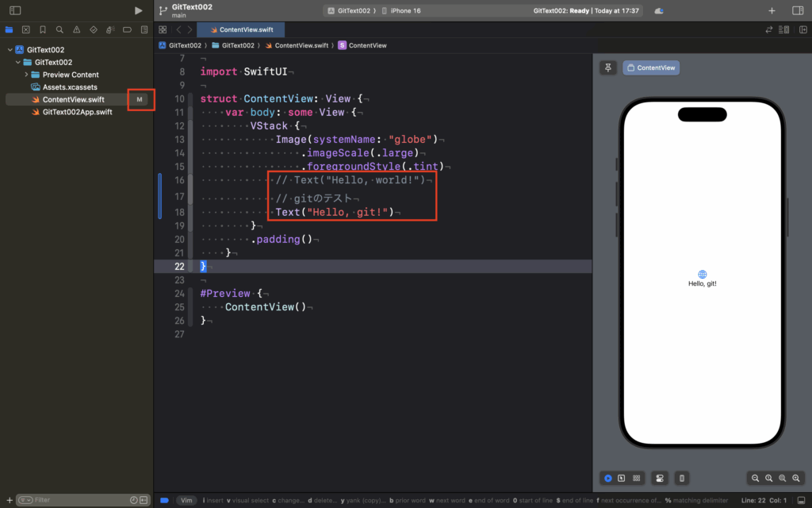Viewport: 812px width, 508px height.
Task: Open the Report navigator
Action: 144,29
